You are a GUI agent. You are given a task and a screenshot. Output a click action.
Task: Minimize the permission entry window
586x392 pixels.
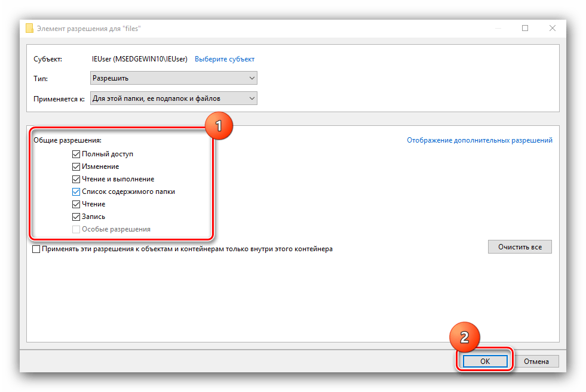(x=498, y=28)
